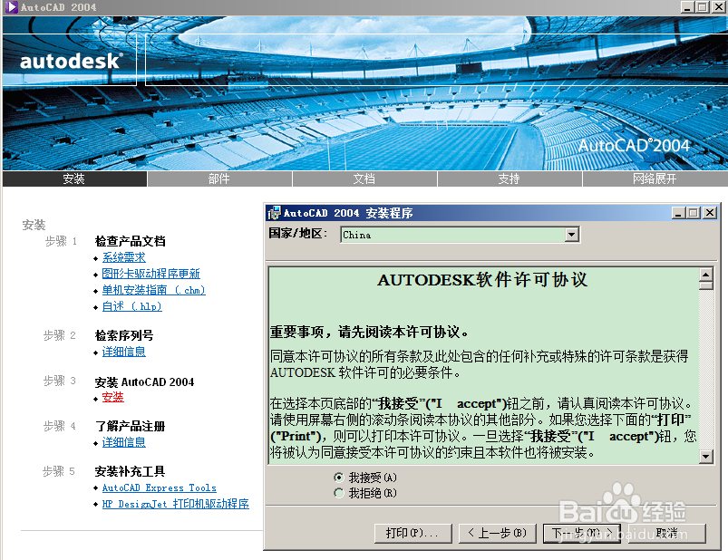Click the red 安装 link
Screen dimensions: 728x560
coord(112,397)
